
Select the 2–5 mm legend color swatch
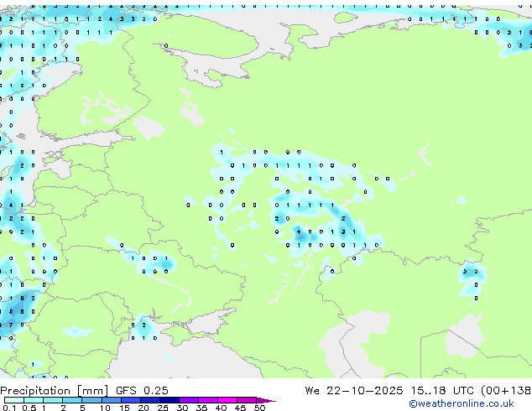pos(72,400)
